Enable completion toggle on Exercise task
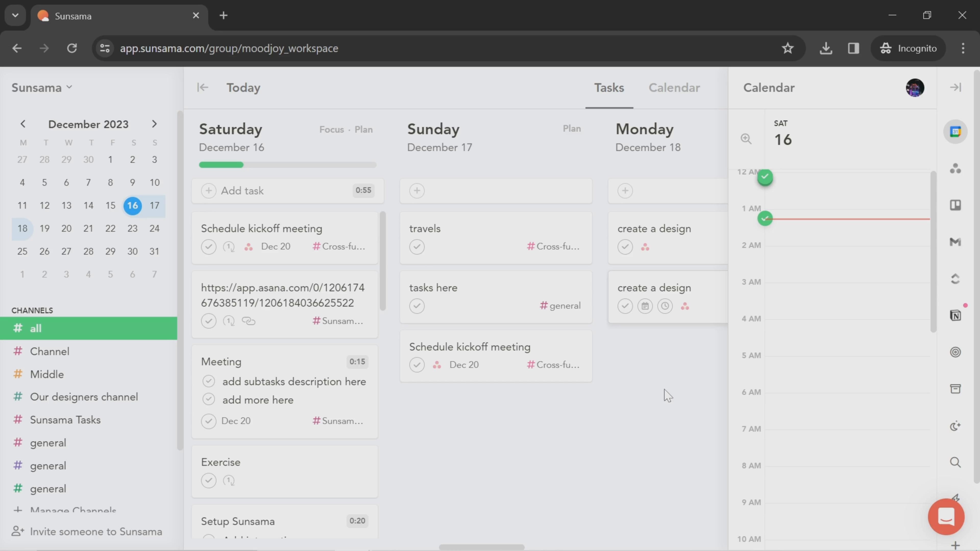Screen dimensions: 980x551 pos(209,480)
